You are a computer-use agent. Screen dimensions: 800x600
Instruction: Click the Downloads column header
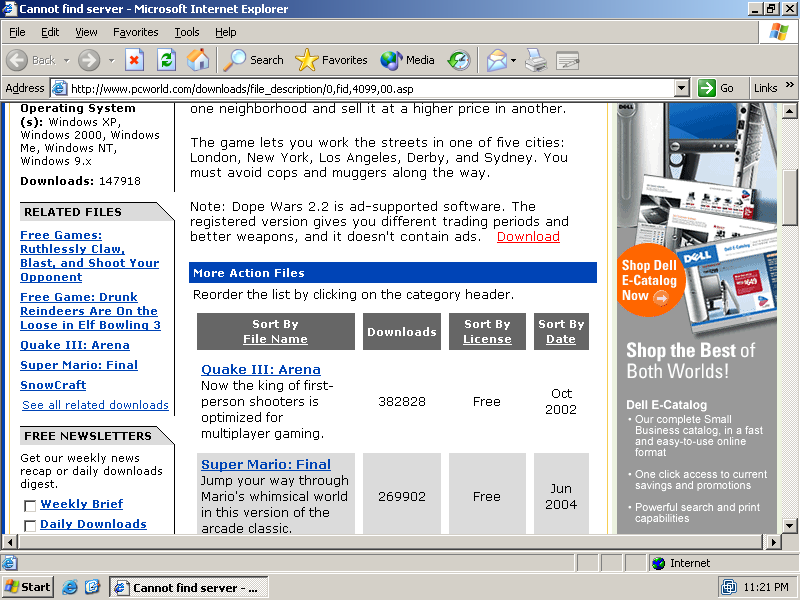click(402, 332)
